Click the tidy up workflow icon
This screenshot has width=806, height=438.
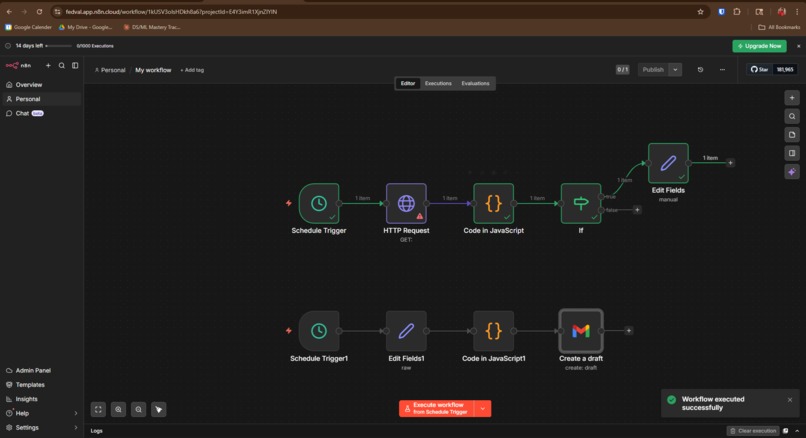pos(158,409)
